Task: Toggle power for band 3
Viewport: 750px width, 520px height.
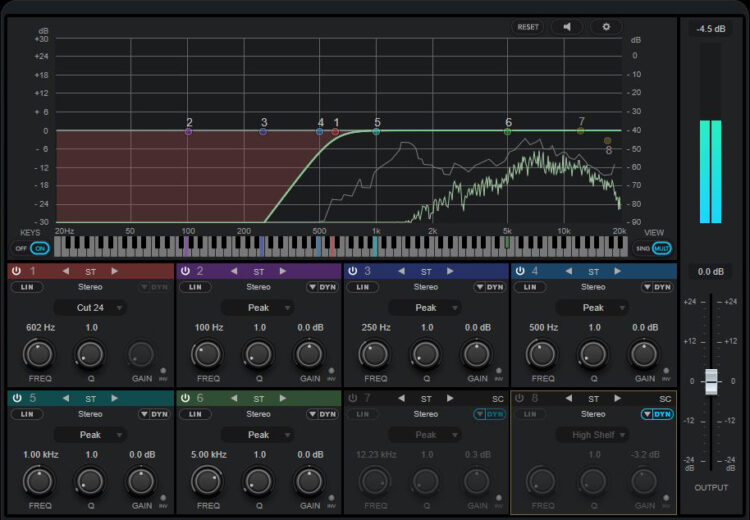Action: (353, 271)
